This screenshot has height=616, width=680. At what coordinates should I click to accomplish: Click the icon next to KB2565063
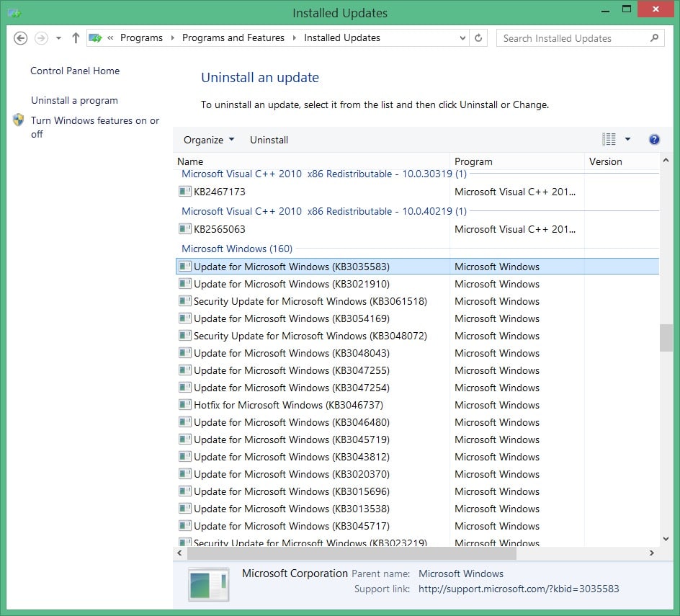coord(185,228)
